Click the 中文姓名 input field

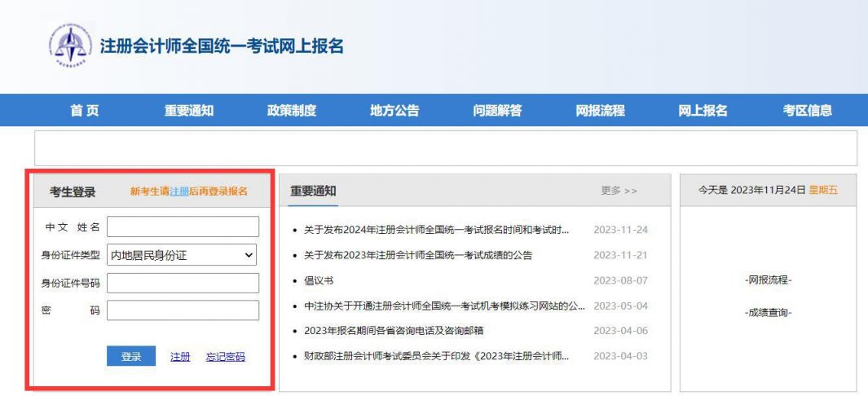183,227
